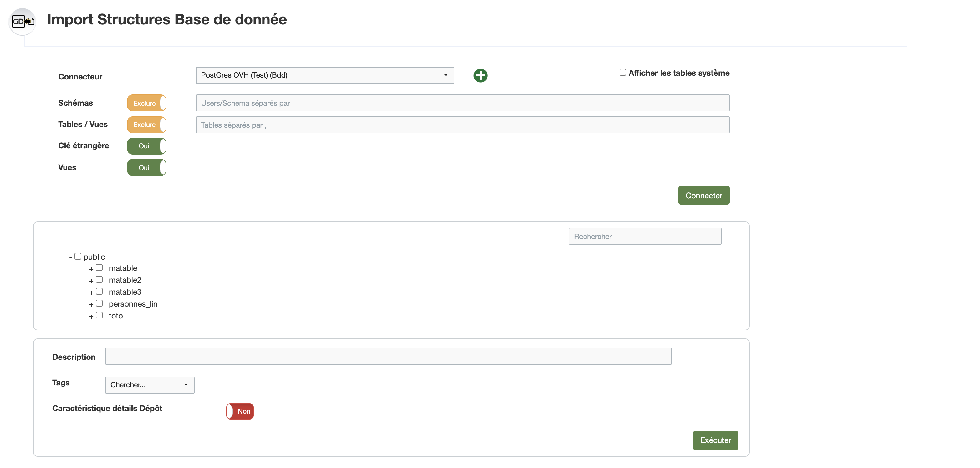The height and width of the screenshot is (468, 980).
Task: Toggle the Tables / Vues Exclure switch
Action: (146, 125)
